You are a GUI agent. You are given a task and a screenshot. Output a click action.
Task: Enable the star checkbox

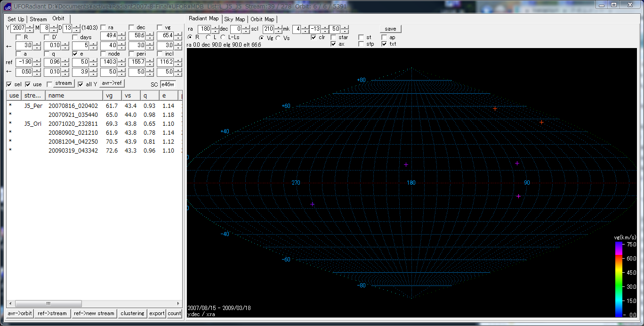coord(333,37)
